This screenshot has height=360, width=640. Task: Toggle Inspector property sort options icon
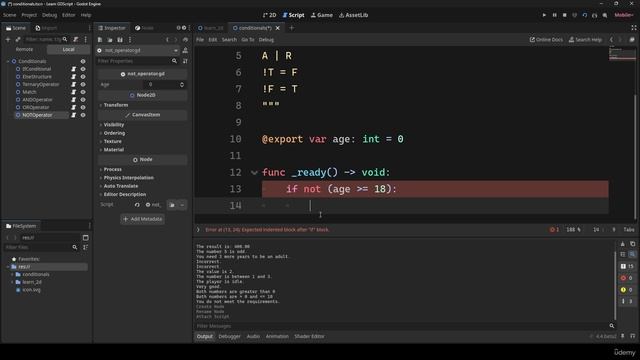185,61
